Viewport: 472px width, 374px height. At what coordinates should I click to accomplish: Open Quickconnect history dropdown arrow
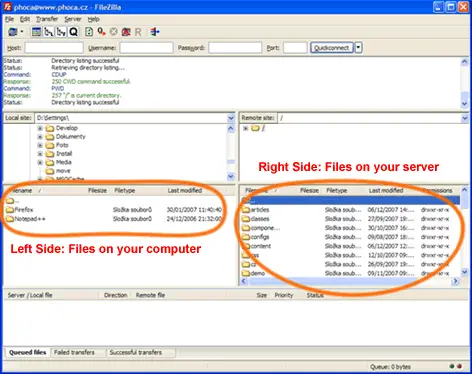[358, 48]
